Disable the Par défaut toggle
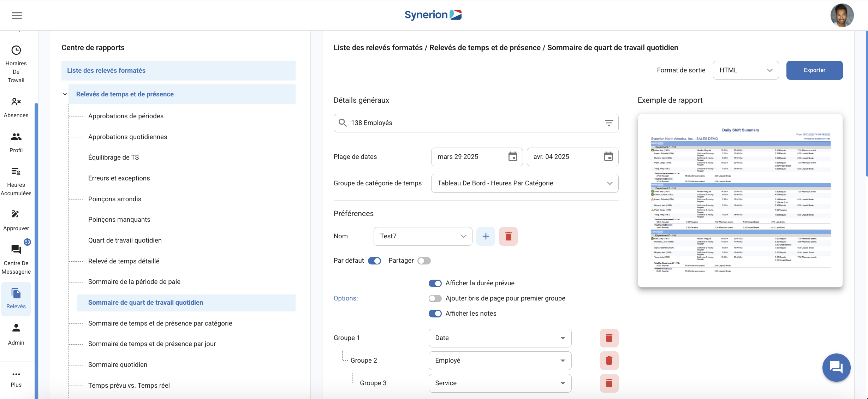The image size is (868, 399). point(374,261)
